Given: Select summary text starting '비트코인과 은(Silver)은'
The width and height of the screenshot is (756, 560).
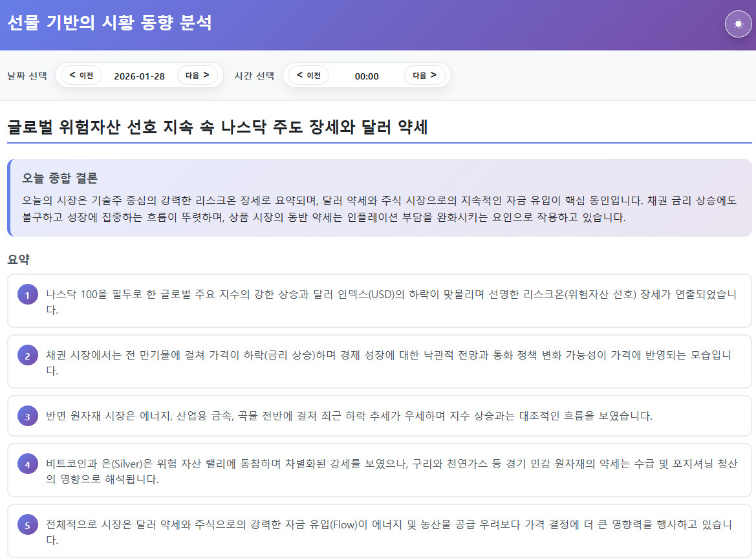Looking at the screenshot, I should click(391, 471).
